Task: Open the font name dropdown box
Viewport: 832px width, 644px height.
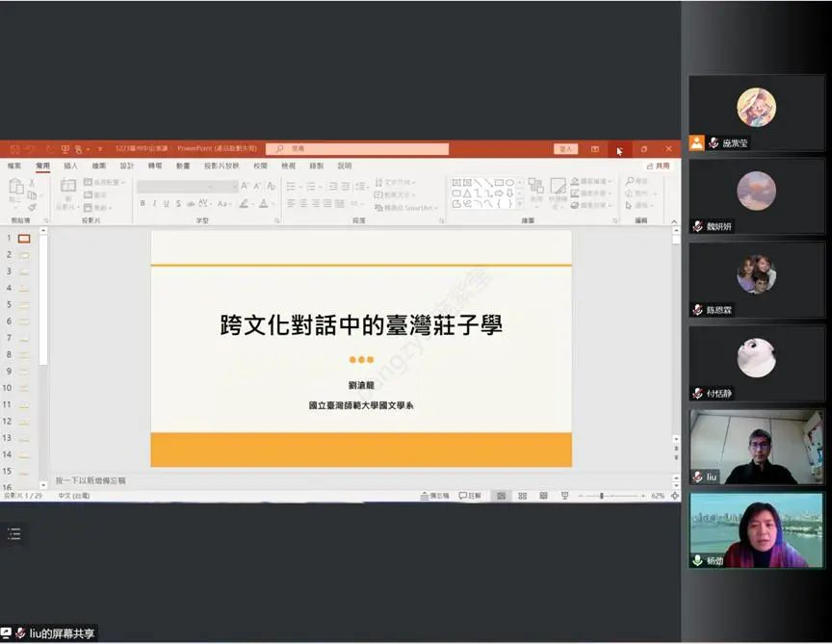Action: pyautogui.click(x=187, y=186)
